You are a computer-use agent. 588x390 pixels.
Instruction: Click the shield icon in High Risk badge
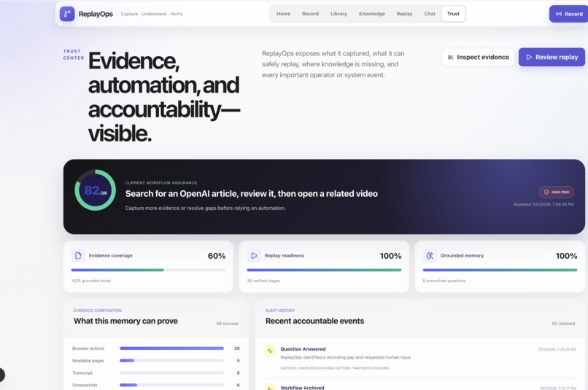[x=546, y=192]
